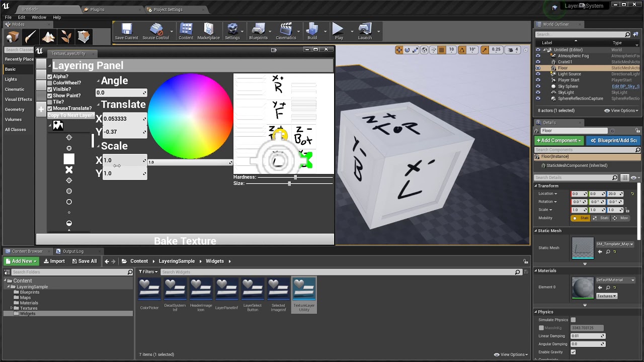Toggle the Alpha? checkbox
The image size is (644, 362).
click(50, 77)
